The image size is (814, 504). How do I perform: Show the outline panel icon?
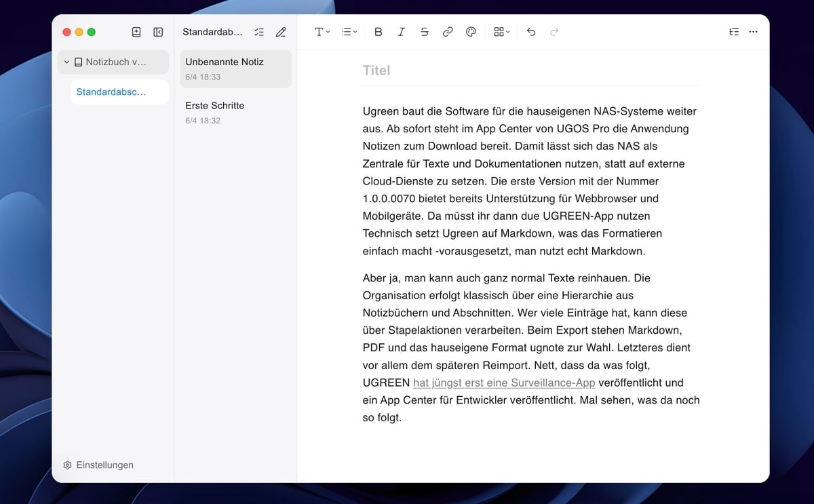point(734,32)
